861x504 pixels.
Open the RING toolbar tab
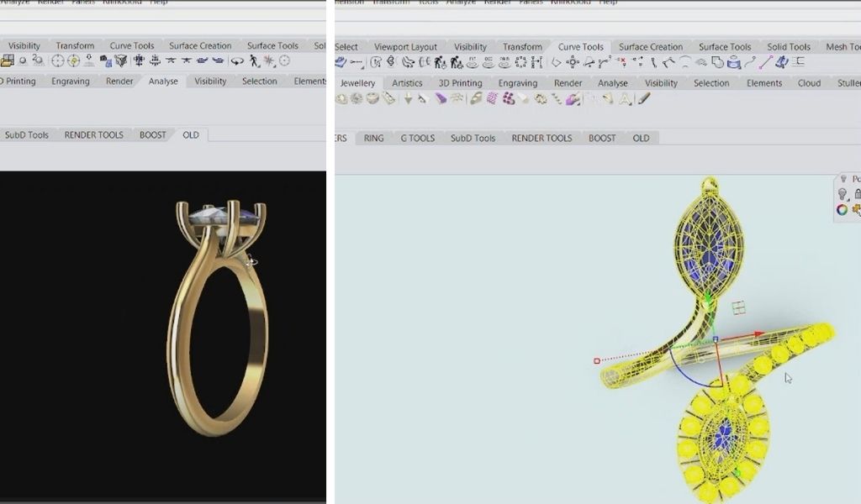(x=373, y=139)
